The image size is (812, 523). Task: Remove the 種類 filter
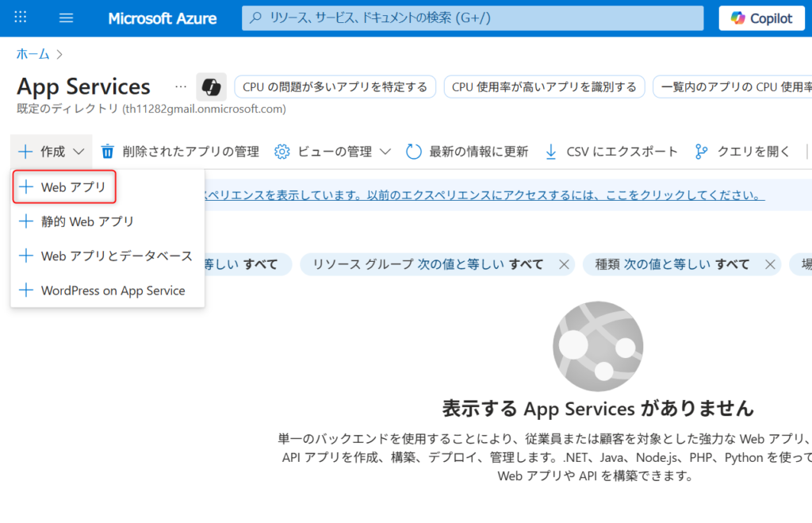(x=770, y=265)
